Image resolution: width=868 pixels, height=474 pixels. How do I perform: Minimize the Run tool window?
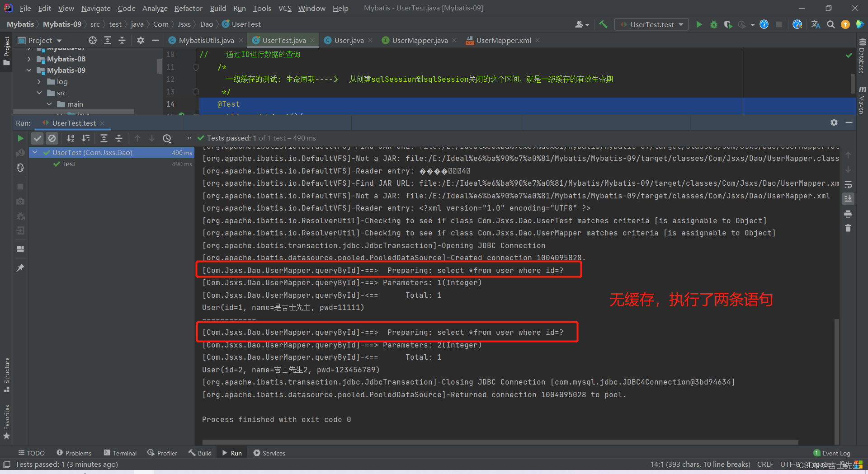849,122
